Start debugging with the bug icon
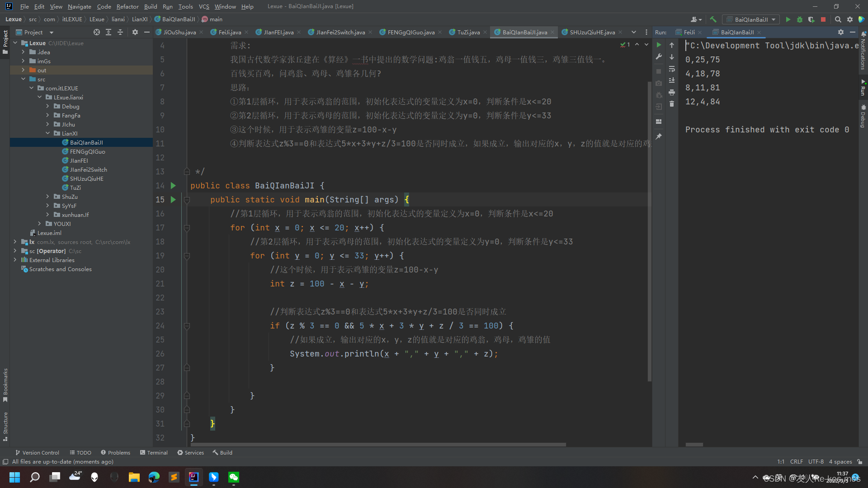Viewport: 868px width, 488px height. (x=799, y=19)
